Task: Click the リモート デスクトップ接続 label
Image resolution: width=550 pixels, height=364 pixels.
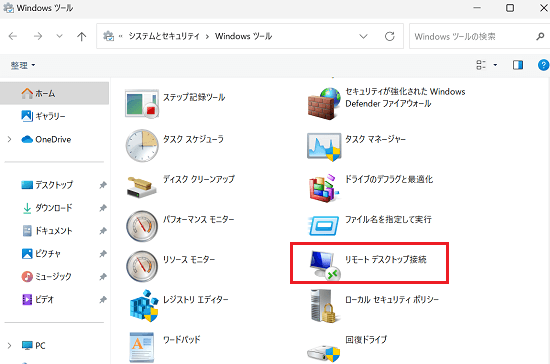Action: click(386, 259)
